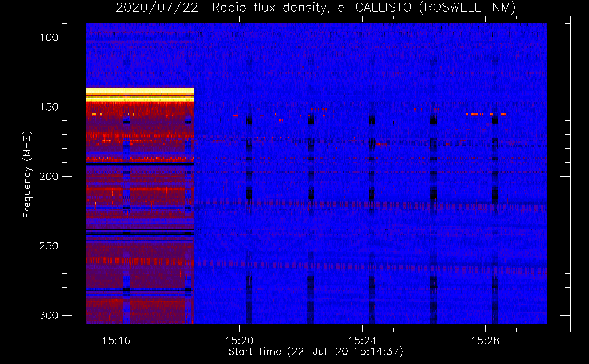Image resolution: width=589 pixels, height=364 pixels.
Task: Select the "Frequency (MHZ)" y-axis label
Action: 27,175
